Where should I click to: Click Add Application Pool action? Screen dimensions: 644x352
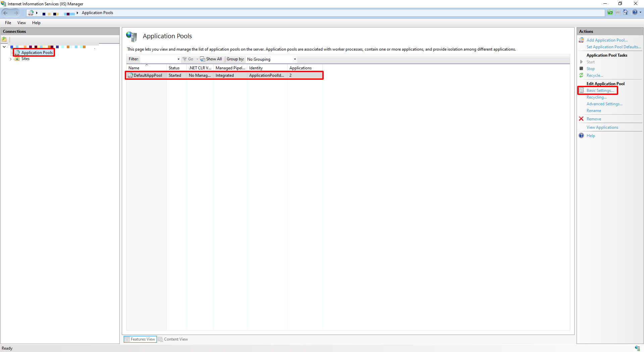pos(607,40)
